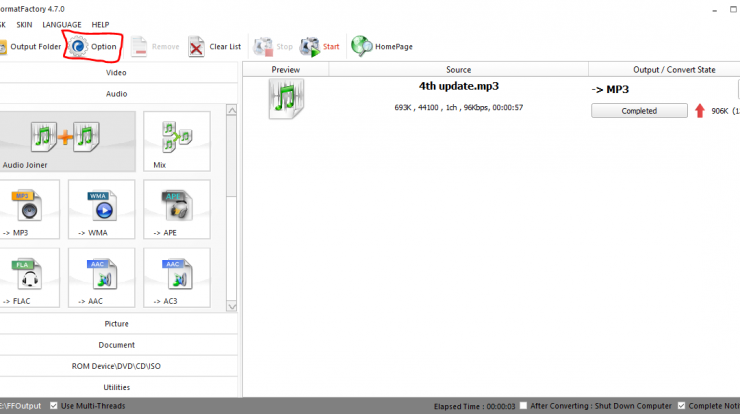Open the Output Folder
740x414 pixels.
(x=31, y=47)
